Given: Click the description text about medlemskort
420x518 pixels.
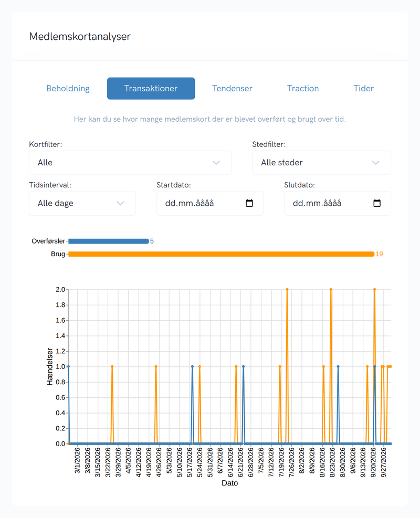Looking at the screenshot, I should point(210,119).
